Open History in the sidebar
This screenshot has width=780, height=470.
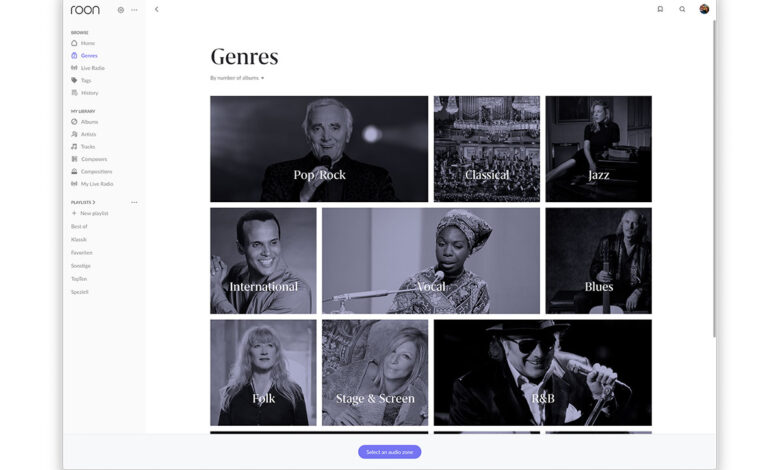(x=85, y=93)
